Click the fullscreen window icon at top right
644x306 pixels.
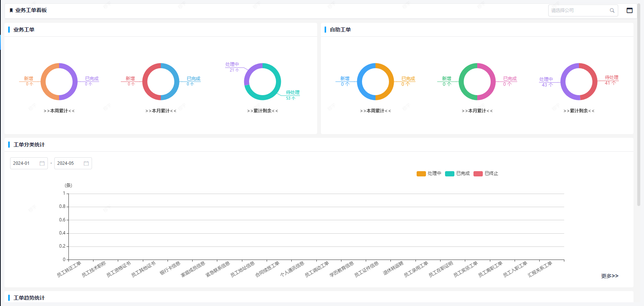click(629, 10)
